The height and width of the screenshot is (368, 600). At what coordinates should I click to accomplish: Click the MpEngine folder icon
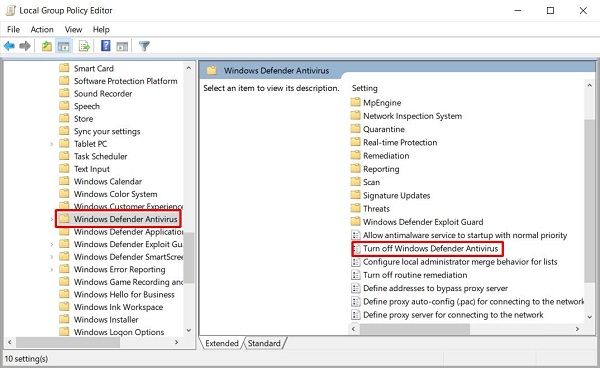point(355,102)
